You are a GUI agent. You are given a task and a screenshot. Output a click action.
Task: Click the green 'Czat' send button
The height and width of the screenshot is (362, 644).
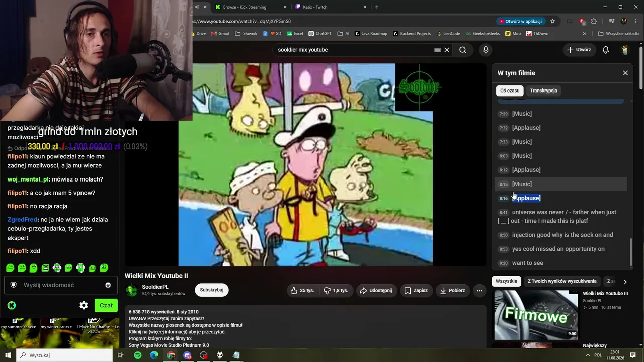point(106,305)
